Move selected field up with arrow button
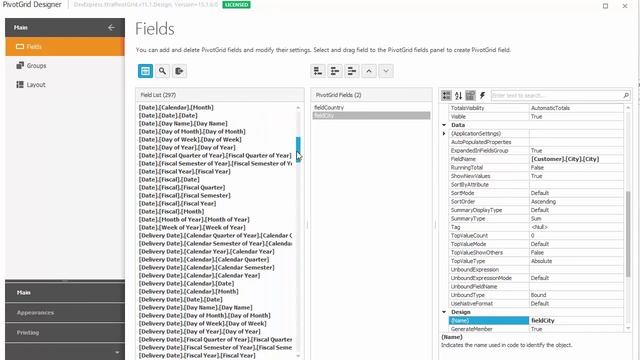The height and width of the screenshot is (360, 640). [x=369, y=71]
